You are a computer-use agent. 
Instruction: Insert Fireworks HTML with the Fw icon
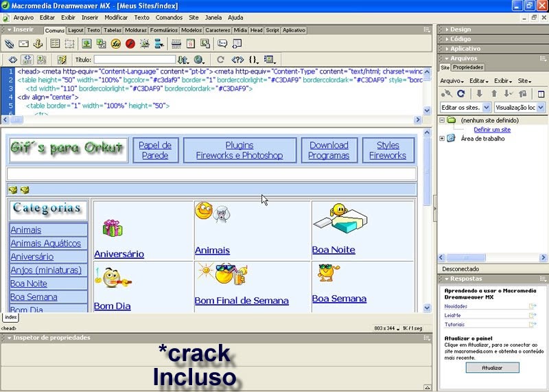(116, 44)
